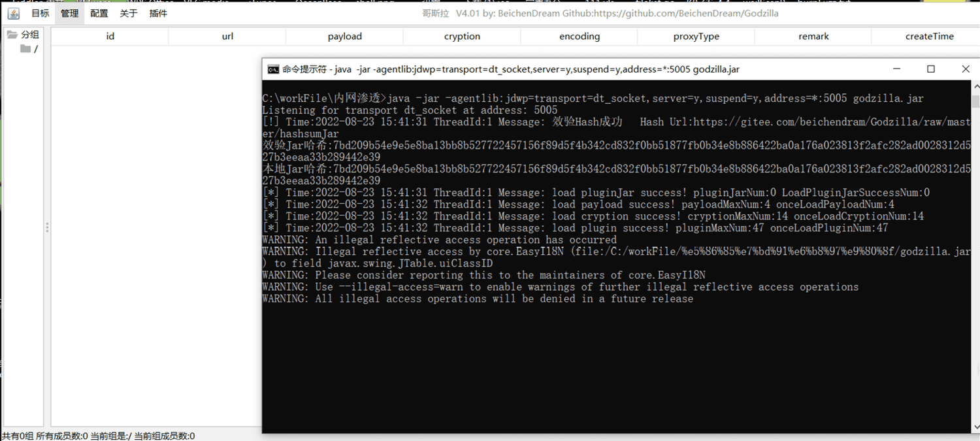Click the 'load plugin success! pluginMaxNum:47' line

click(575, 228)
